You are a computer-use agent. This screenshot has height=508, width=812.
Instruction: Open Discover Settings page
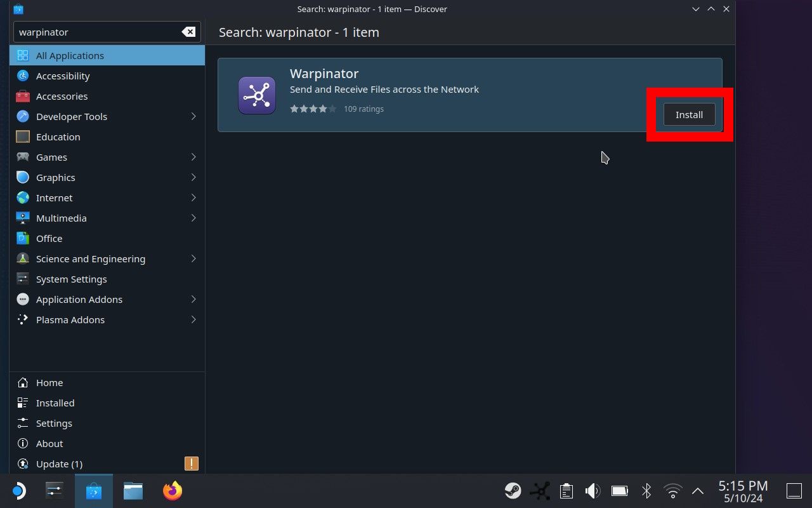107,423
